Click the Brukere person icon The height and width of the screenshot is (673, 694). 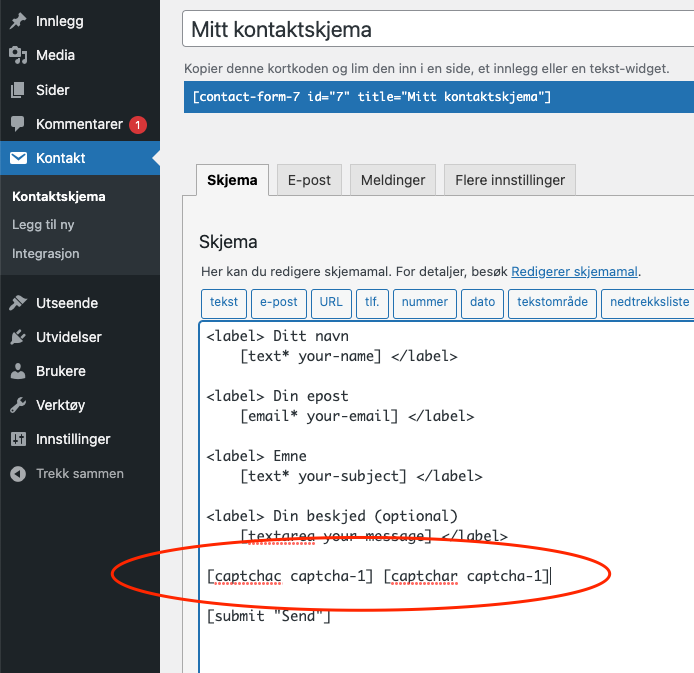[18, 371]
